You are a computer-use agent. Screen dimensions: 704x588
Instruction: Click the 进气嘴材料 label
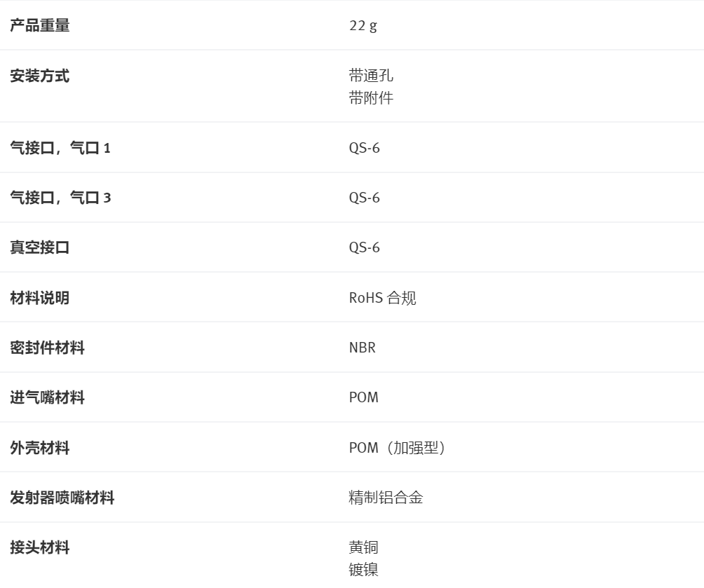click(x=47, y=398)
